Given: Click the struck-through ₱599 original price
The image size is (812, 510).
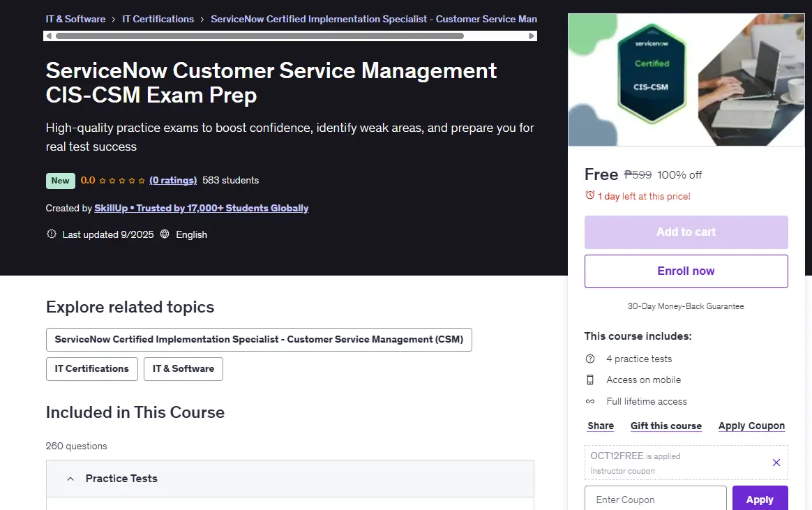Looking at the screenshot, I should pyautogui.click(x=638, y=175).
